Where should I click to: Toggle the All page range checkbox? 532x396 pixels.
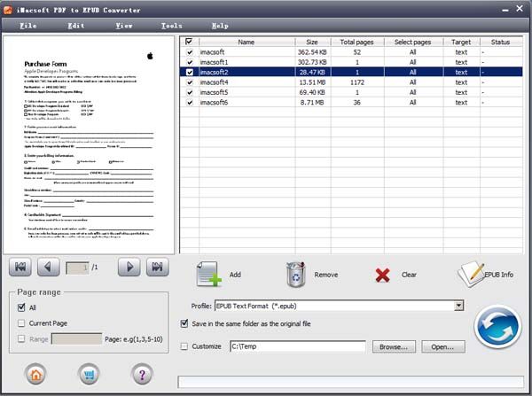[21, 307]
